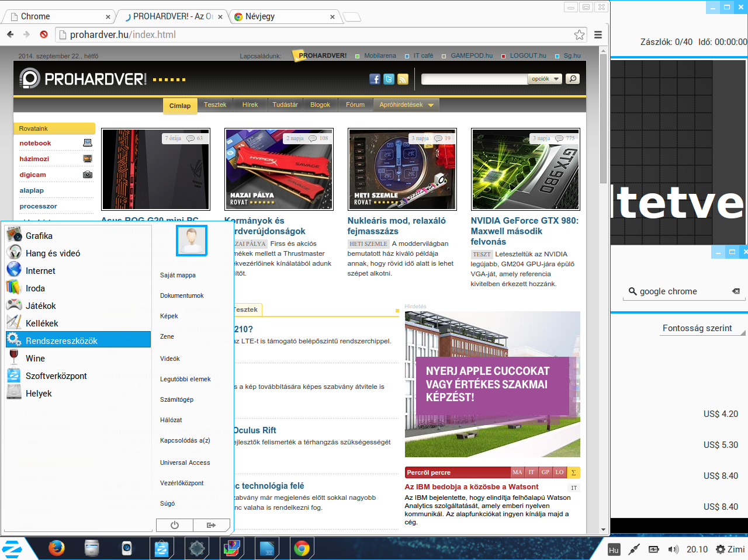Go back in Chrome browser

[x=11, y=34]
